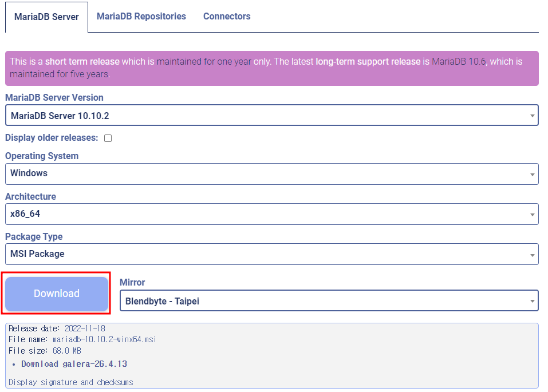This screenshot has height=392, width=548.
Task: Open the Mirror dropdown showing Blendbyte - Taipei
Action: pos(329,300)
